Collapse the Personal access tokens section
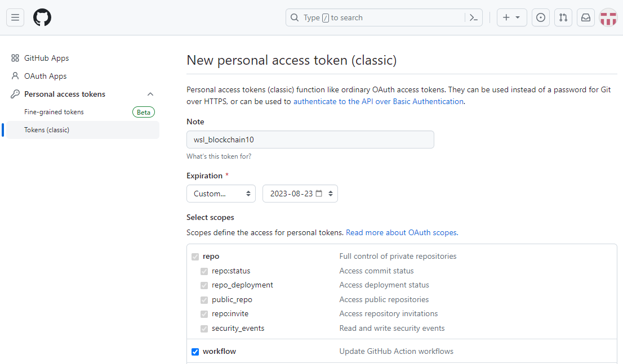This screenshot has width=623, height=364. (x=150, y=94)
